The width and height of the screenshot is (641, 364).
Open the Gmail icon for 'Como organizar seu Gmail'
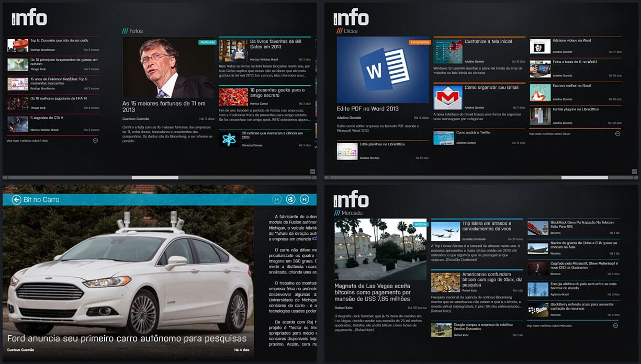pyautogui.click(x=448, y=98)
